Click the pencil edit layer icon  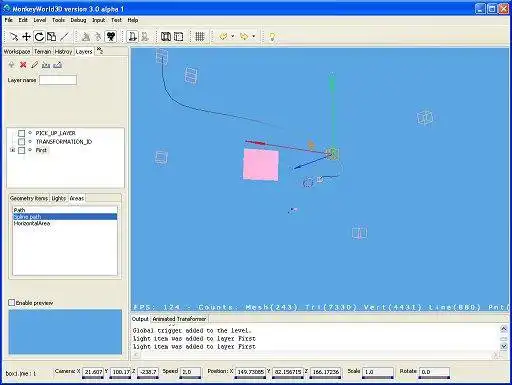(x=34, y=65)
